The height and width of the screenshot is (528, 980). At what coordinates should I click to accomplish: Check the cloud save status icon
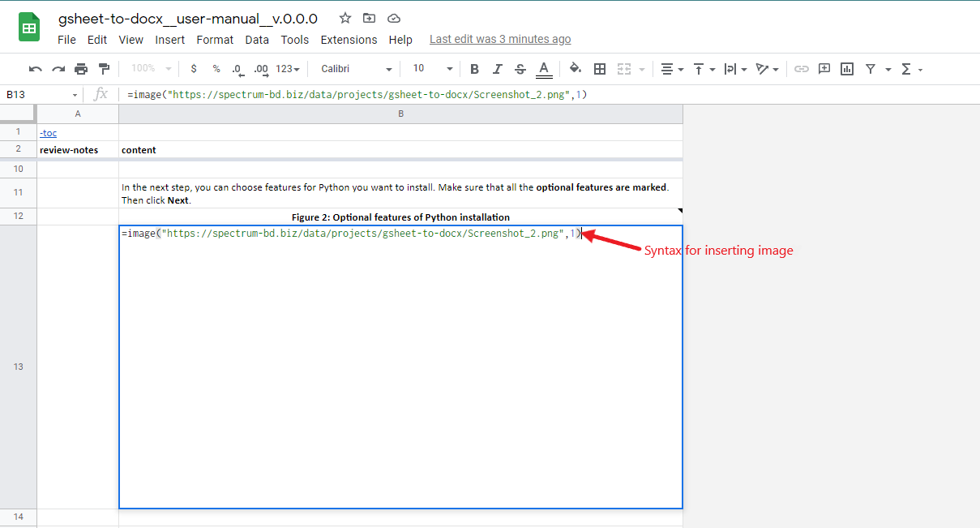point(394,19)
